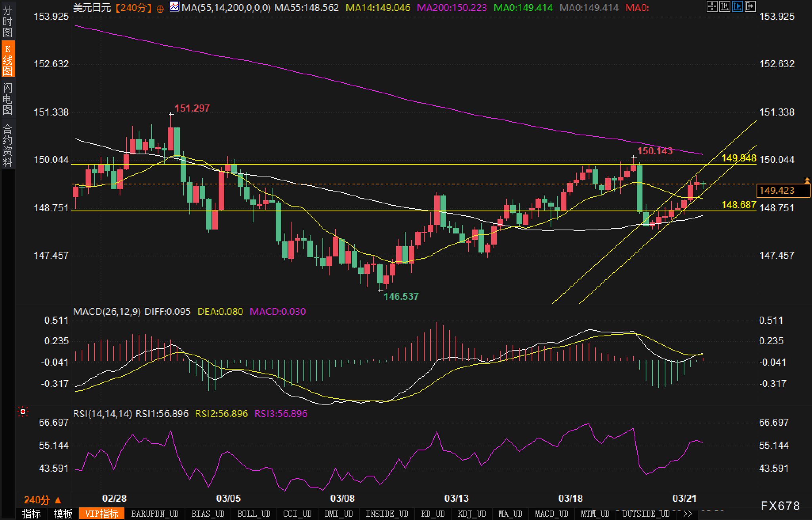Image resolution: width=812 pixels, height=520 pixels.
Task: Click the shift-right panel arrow icon
Action: [750, 6]
